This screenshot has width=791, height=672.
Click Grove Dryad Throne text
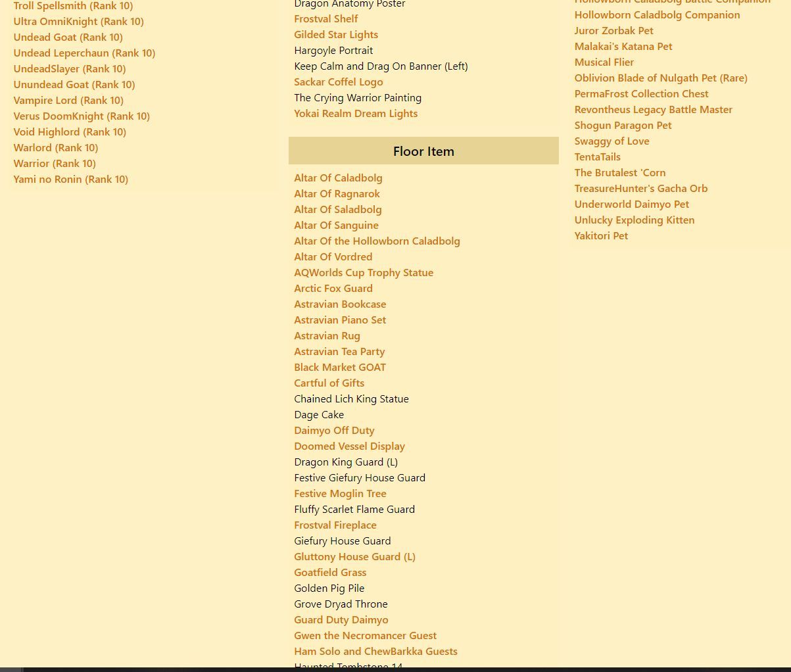(x=341, y=604)
